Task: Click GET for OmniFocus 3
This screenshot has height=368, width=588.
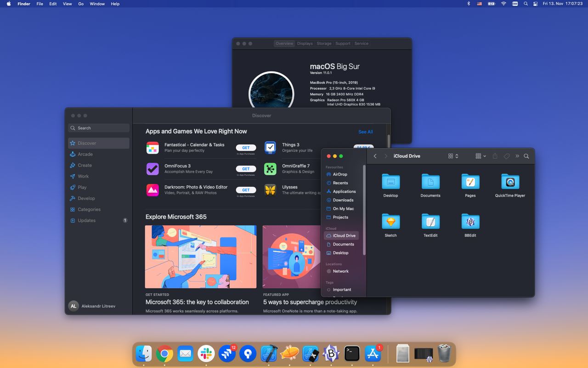Action: tap(246, 169)
